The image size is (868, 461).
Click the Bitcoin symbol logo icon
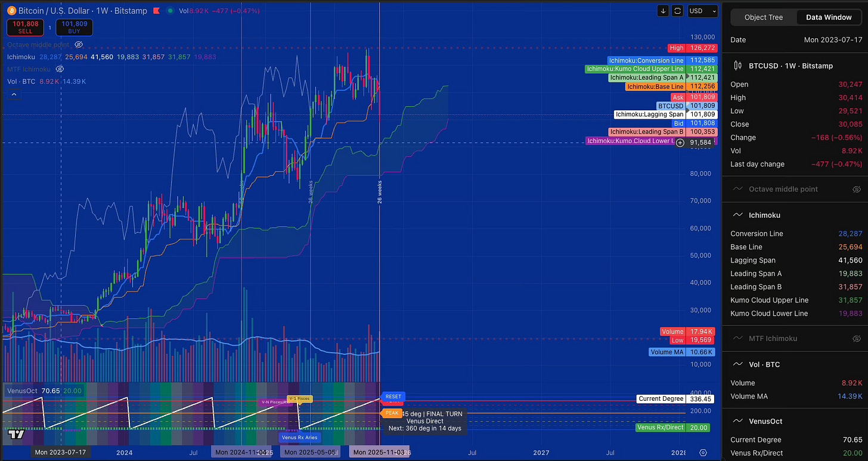tap(11, 11)
